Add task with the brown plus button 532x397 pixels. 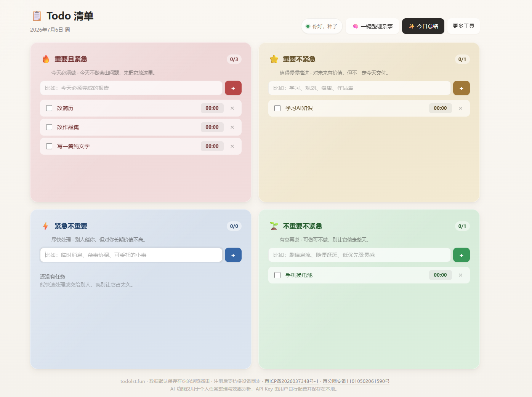[x=461, y=88]
